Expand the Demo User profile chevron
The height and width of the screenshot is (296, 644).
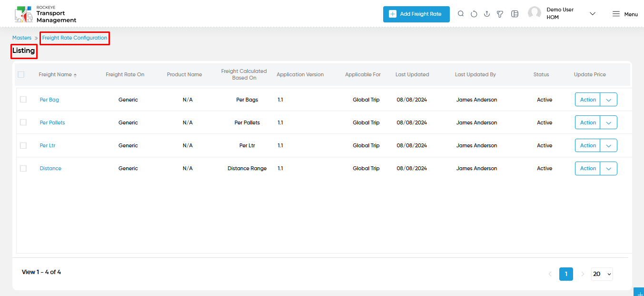593,14
